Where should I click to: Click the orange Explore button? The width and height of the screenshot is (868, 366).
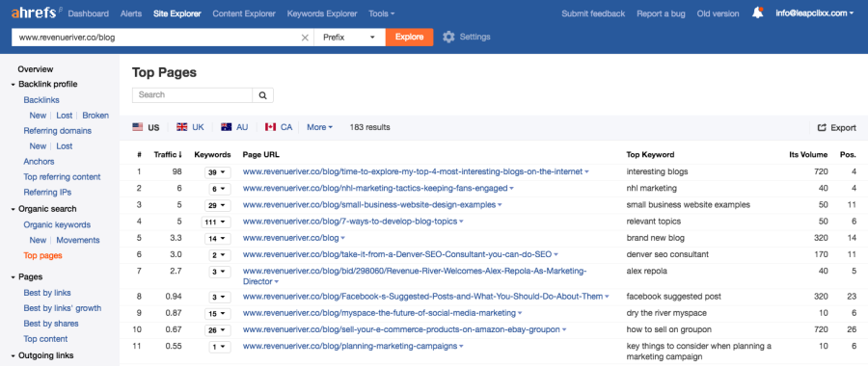410,37
